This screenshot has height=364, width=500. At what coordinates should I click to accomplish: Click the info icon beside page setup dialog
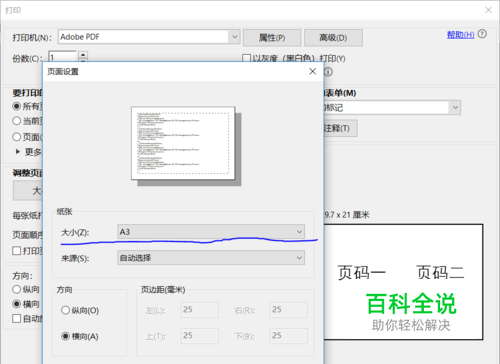click(328, 72)
